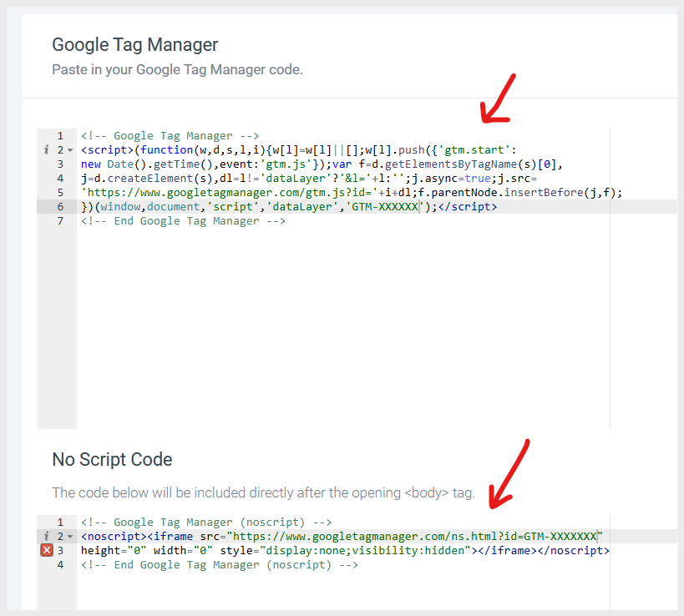
Task: Collapse the noscript fold arrow on line 2
Action: (x=70, y=537)
